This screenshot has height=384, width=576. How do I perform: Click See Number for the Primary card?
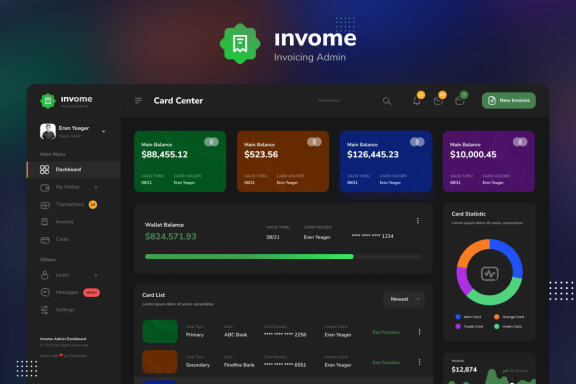[x=386, y=332]
